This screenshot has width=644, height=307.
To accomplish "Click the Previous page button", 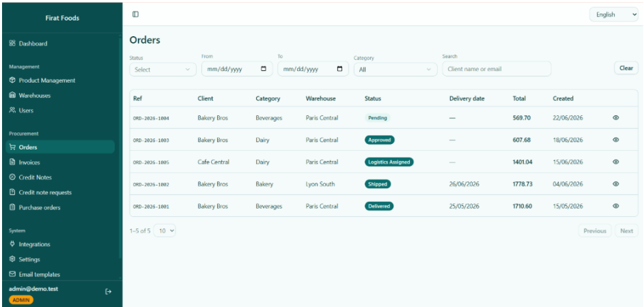I will (x=595, y=231).
